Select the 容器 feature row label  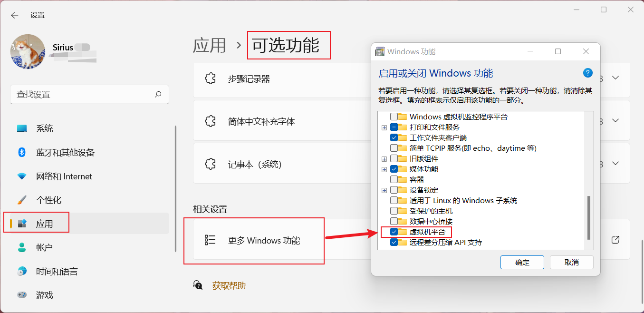click(x=417, y=179)
